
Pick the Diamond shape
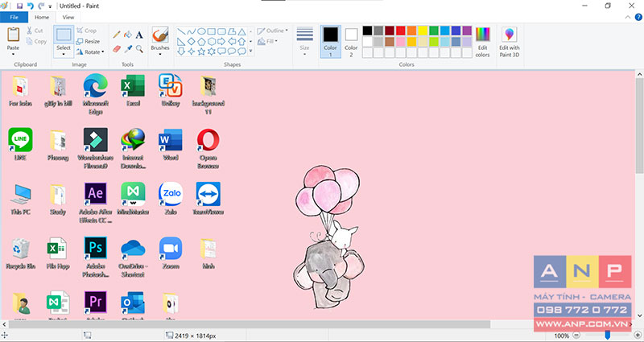pyautogui.click(x=192, y=42)
